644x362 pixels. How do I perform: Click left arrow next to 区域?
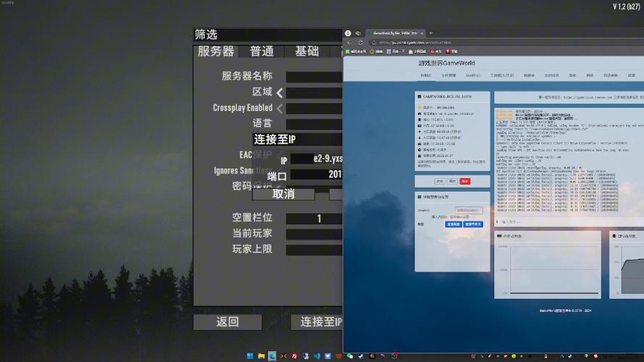click(280, 93)
